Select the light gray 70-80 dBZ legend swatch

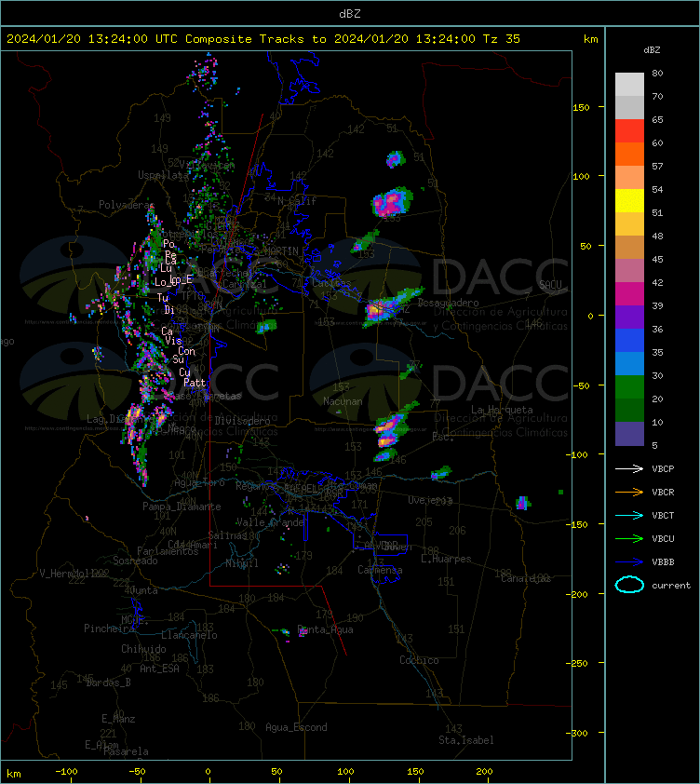pos(629,85)
